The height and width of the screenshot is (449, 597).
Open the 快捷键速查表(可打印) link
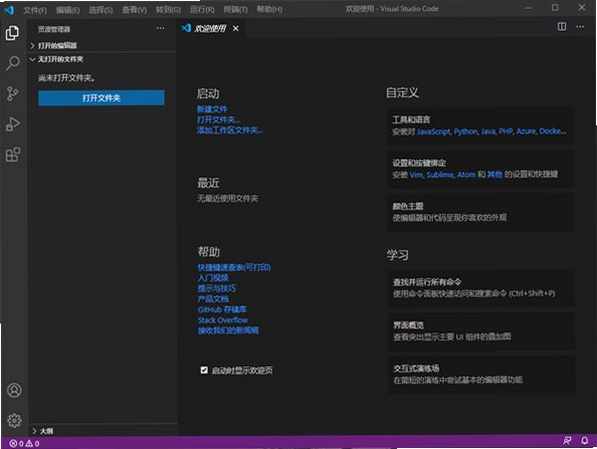(x=234, y=267)
